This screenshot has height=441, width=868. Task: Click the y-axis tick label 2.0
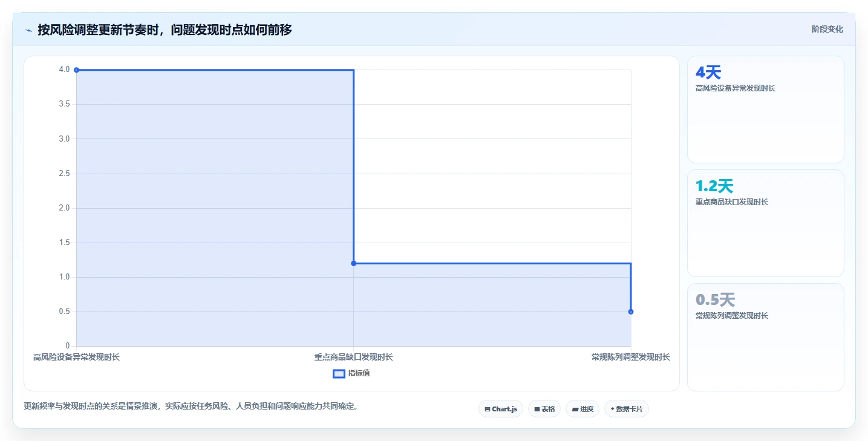click(x=64, y=208)
